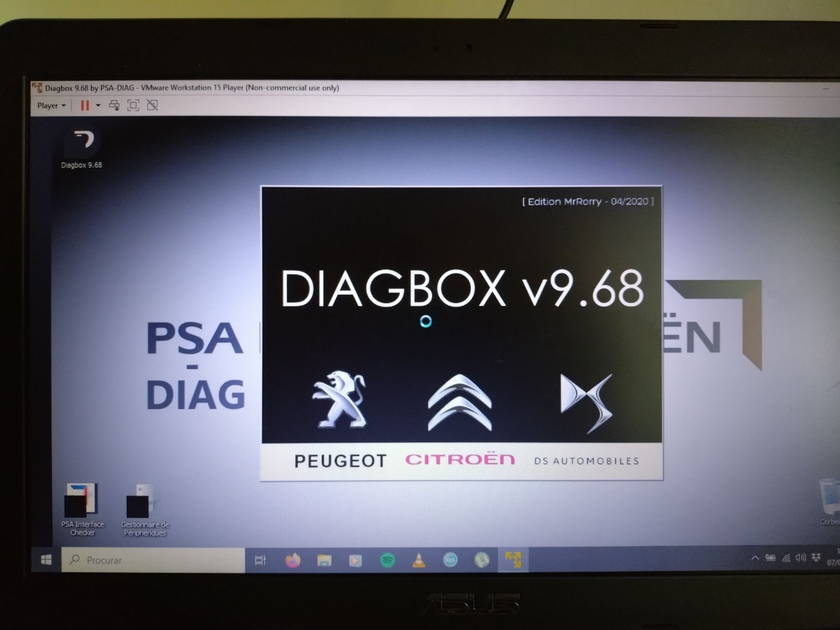This screenshot has width=840, height=630.
Task: Click the DIAGBOX v9.68 title text
Action: 462,289
